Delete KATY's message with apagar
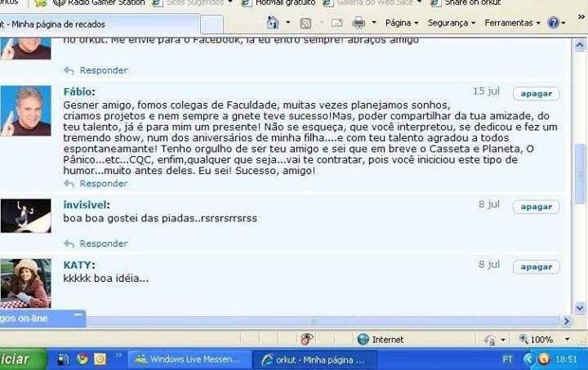Screen dimensions: 588x370 coord(537,267)
